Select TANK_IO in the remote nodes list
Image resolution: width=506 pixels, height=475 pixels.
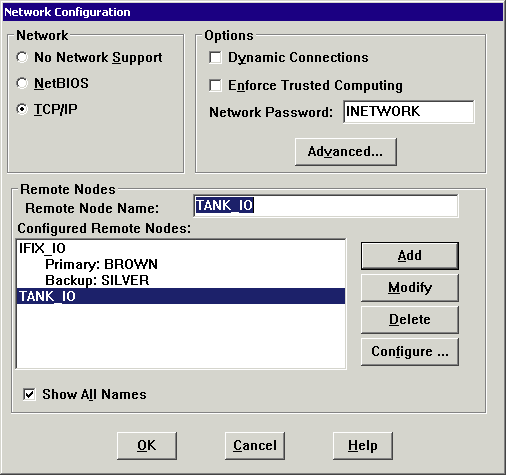click(181, 296)
